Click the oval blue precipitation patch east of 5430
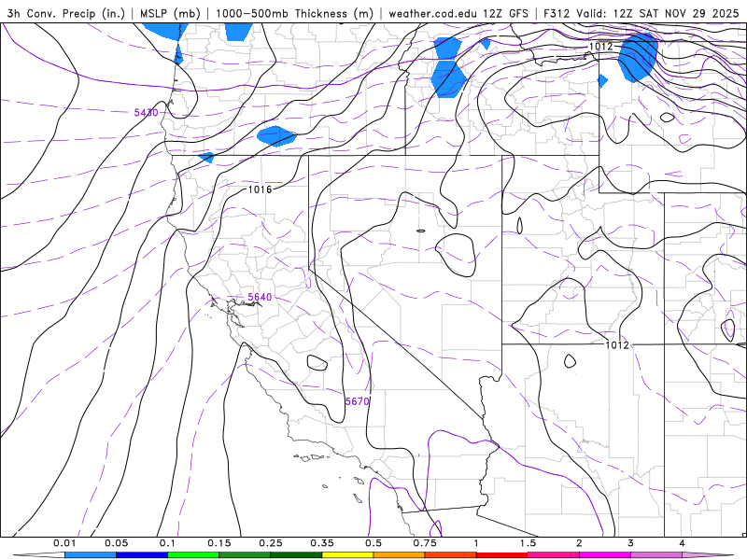The image size is (747, 560). pos(276,135)
